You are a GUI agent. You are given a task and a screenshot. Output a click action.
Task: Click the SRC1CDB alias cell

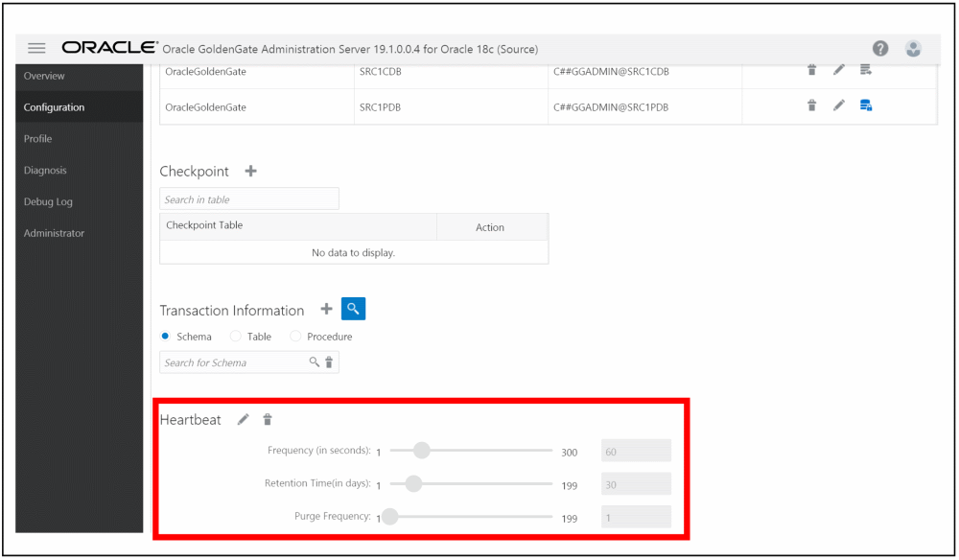(451, 74)
